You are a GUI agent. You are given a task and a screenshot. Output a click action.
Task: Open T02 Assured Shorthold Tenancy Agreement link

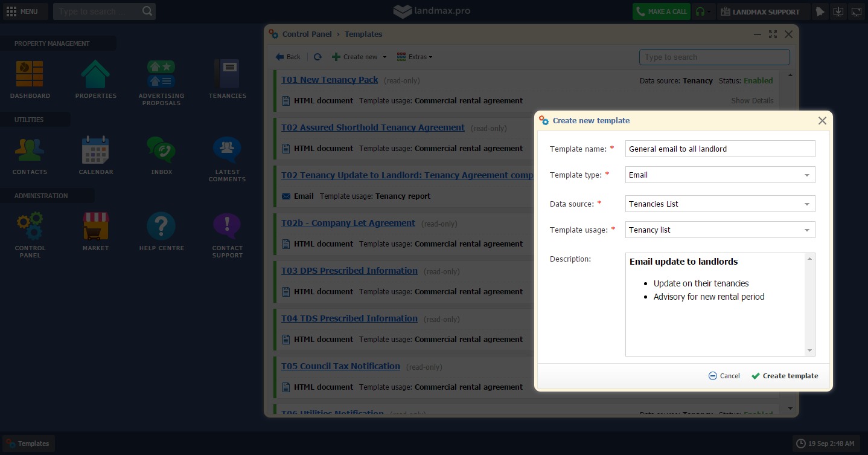coord(373,127)
